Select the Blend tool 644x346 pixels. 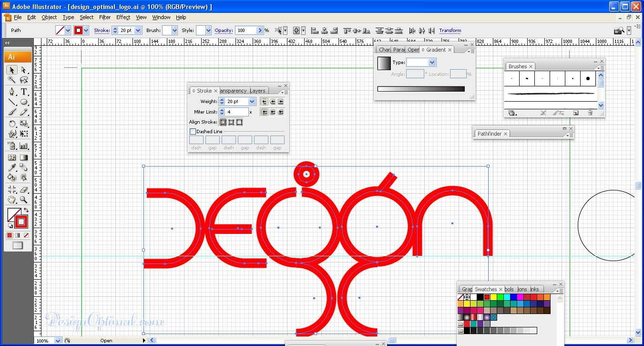[23, 168]
